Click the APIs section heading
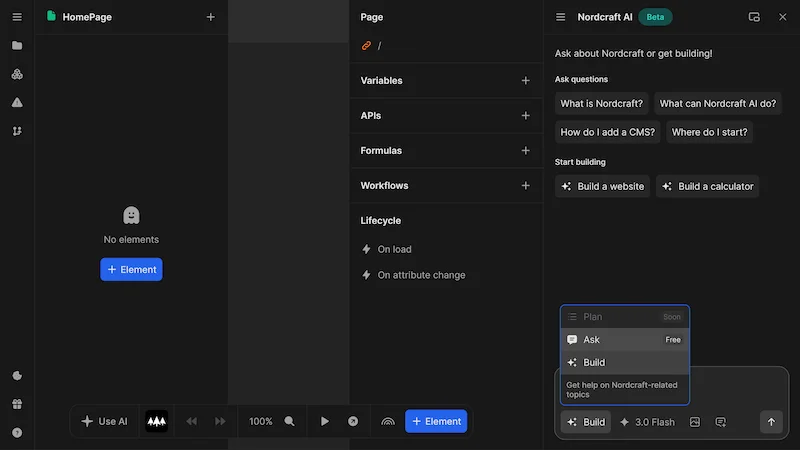Image resolution: width=800 pixels, height=450 pixels. pyautogui.click(x=370, y=116)
